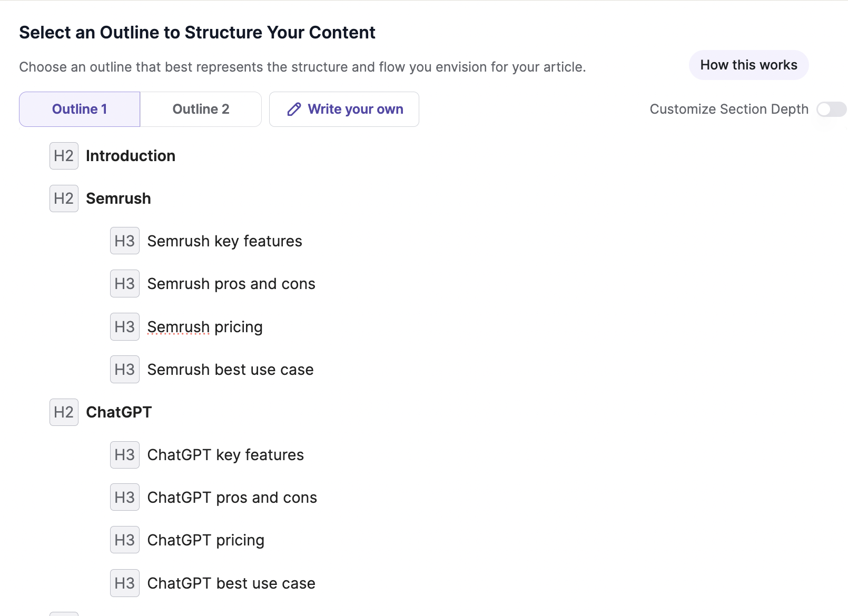848x616 pixels.
Task: Open the Write your own editor
Action: tap(344, 109)
